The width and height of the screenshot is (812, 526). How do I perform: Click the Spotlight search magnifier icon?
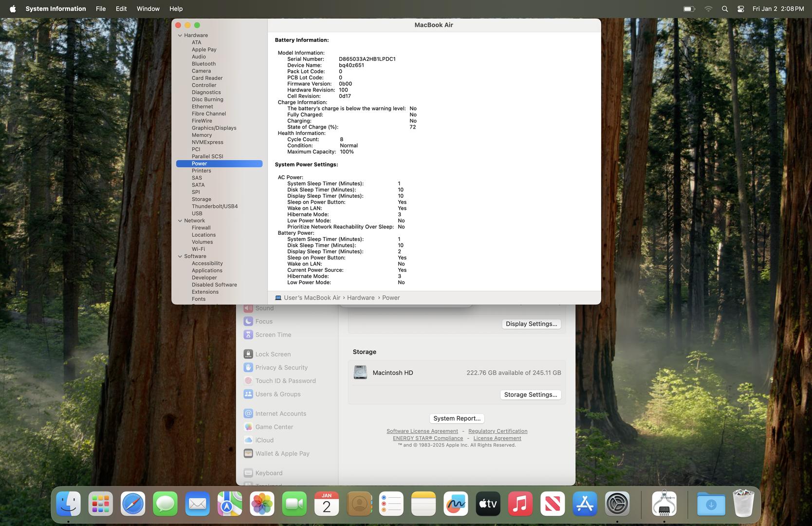tap(724, 9)
